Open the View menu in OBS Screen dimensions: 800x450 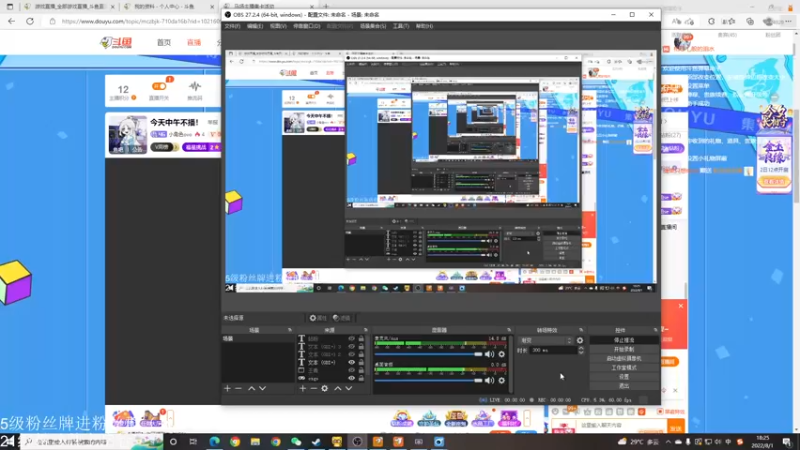click(278, 26)
